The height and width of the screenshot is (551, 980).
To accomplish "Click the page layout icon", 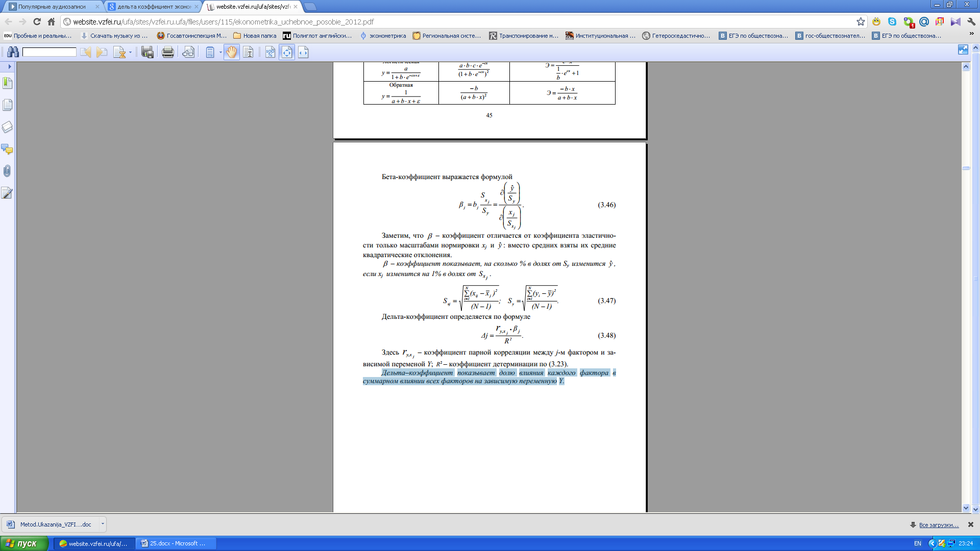I will coord(210,52).
